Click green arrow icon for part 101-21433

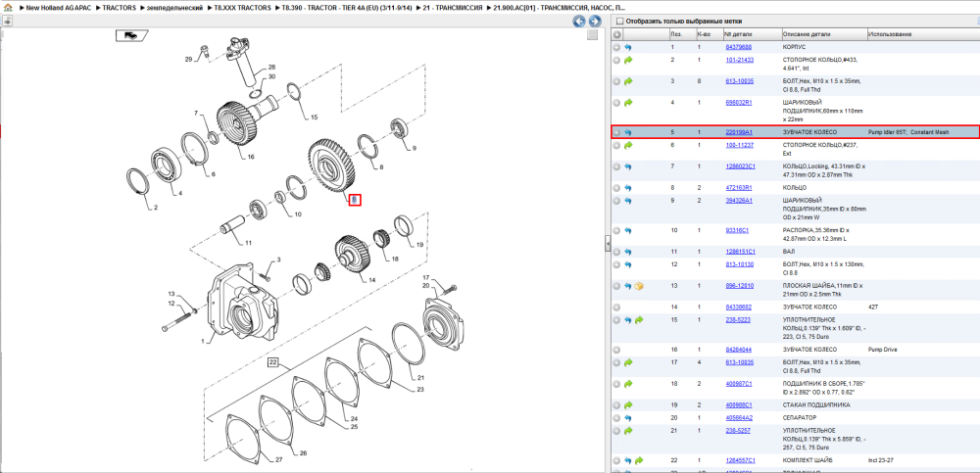pyautogui.click(x=628, y=60)
